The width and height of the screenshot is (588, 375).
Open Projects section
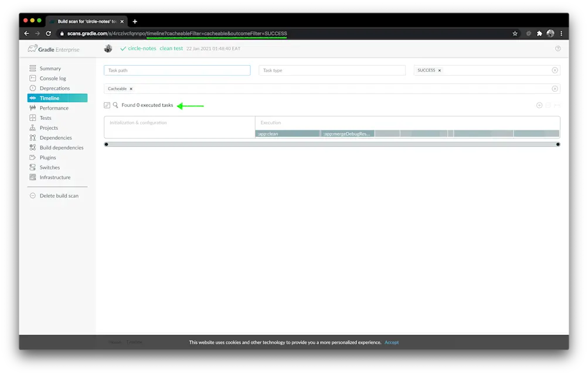(49, 127)
